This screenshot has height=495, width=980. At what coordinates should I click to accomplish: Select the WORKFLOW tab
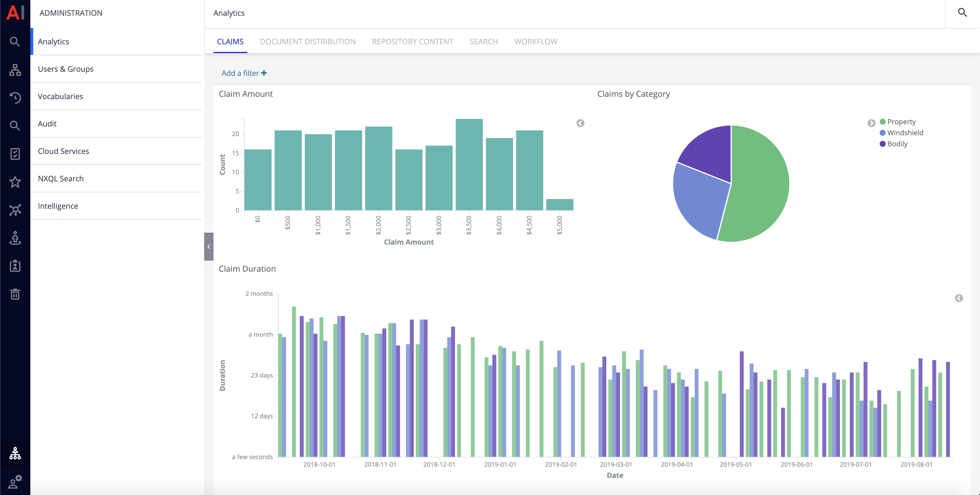(537, 41)
